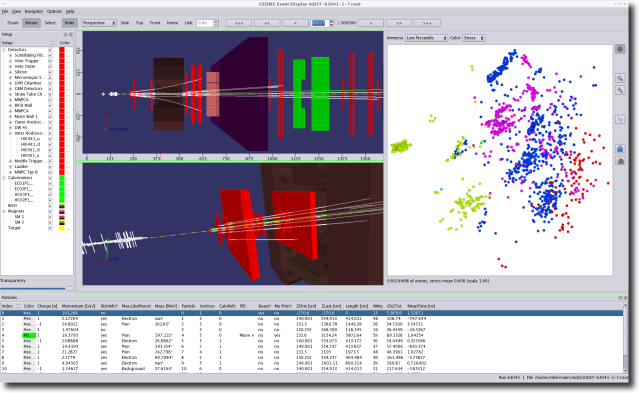Jump far forward with >>> button
Screen dimensions: 639x393
tap(427, 23)
